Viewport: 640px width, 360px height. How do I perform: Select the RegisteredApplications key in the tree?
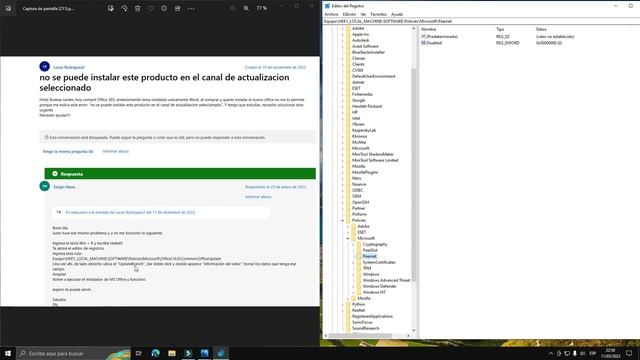tap(372, 316)
